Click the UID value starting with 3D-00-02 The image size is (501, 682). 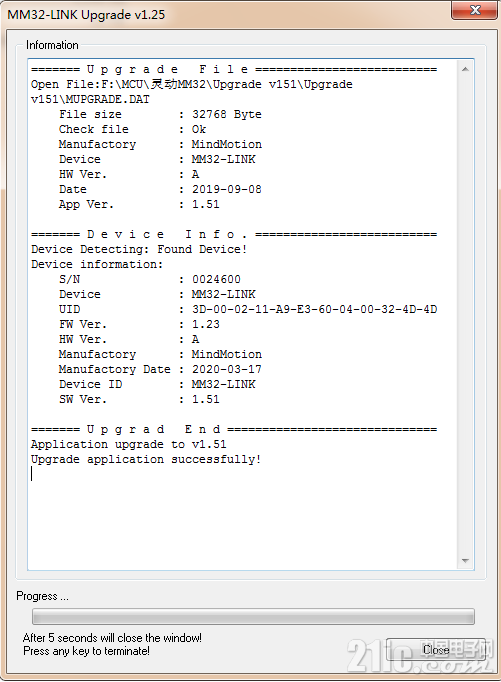click(314, 309)
